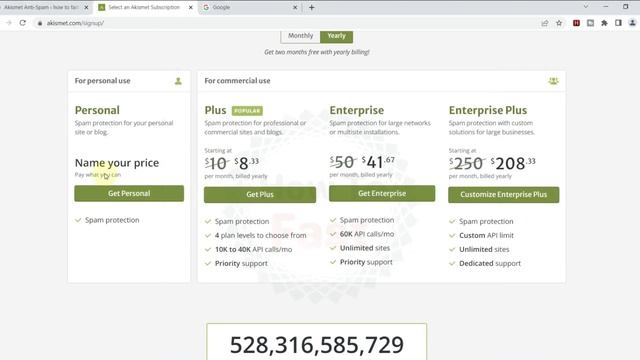Open the share page icon
This screenshot has height=360, width=640.
[544, 23]
